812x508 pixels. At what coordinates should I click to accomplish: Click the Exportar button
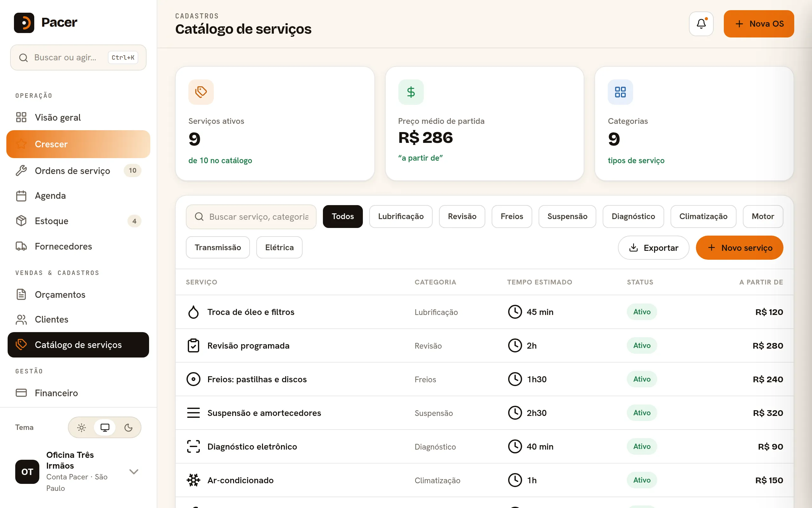[653, 248]
